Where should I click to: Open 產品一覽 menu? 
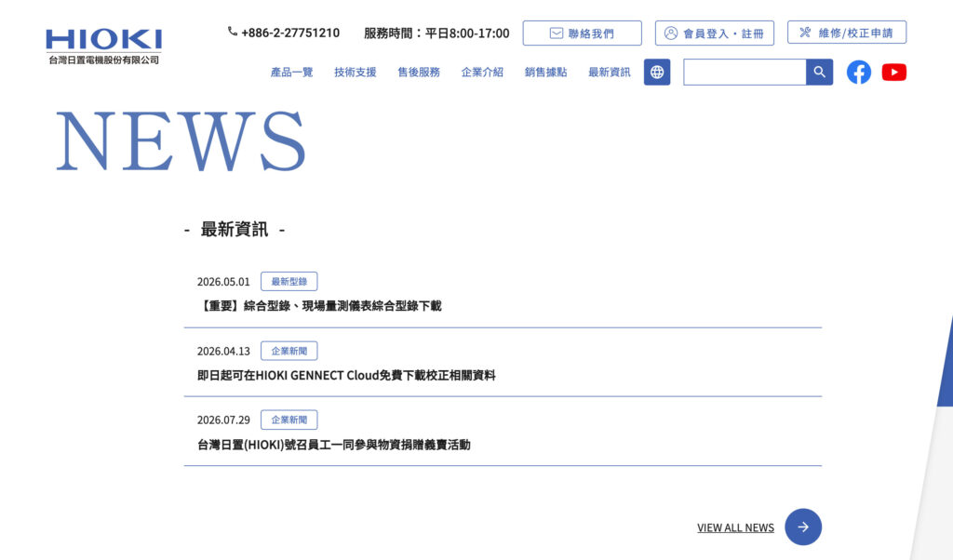[x=291, y=73]
